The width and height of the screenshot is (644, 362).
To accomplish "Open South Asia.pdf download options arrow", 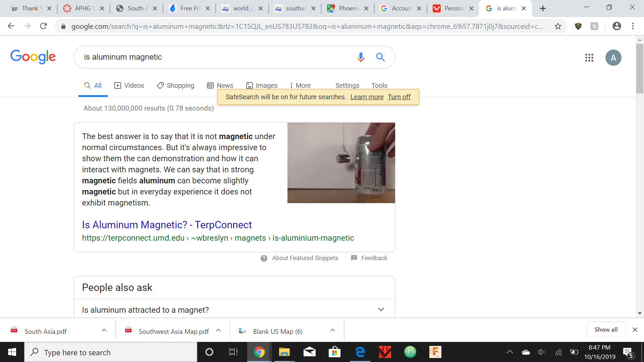I will tap(104, 330).
